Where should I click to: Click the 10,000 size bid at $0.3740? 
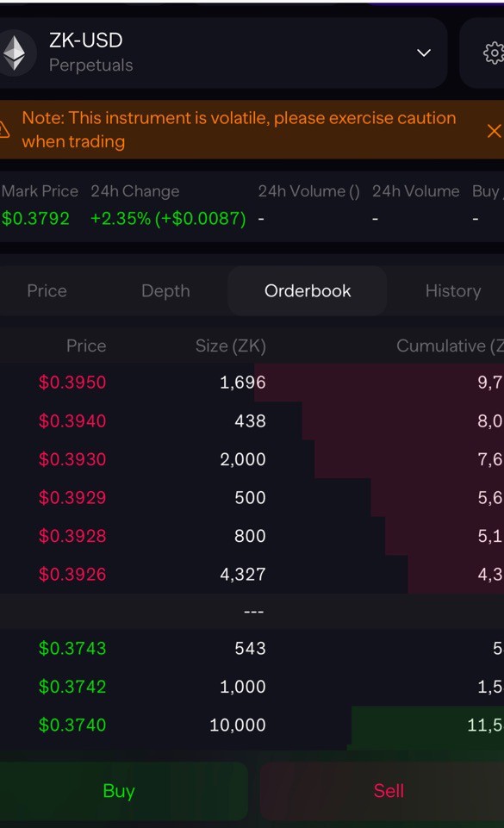click(x=238, y=725)
